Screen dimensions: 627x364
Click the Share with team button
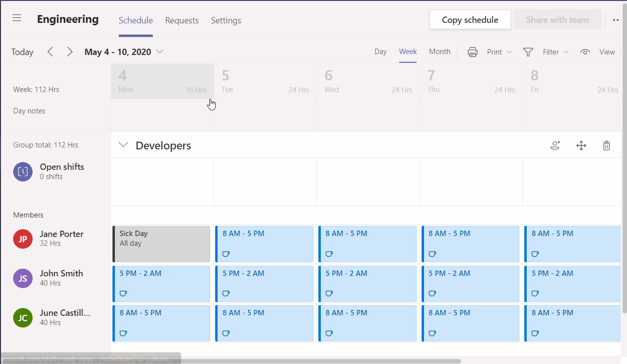click(x=557, y=20)
